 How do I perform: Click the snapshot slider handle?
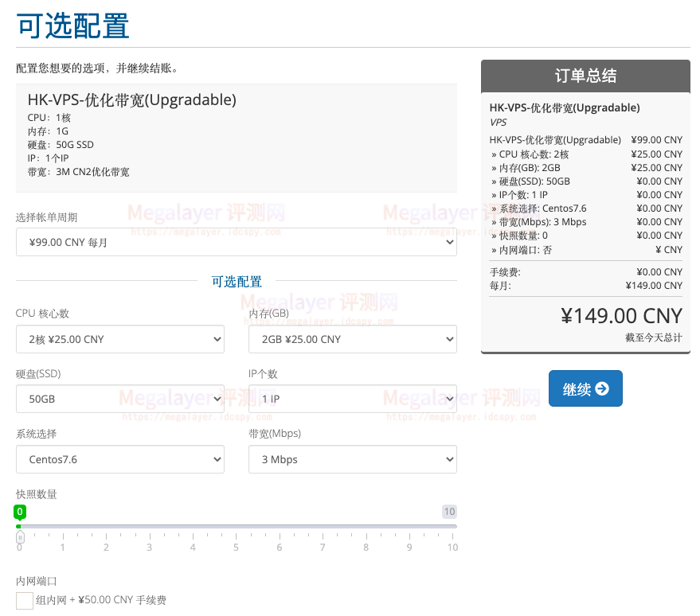pos(20,537)
